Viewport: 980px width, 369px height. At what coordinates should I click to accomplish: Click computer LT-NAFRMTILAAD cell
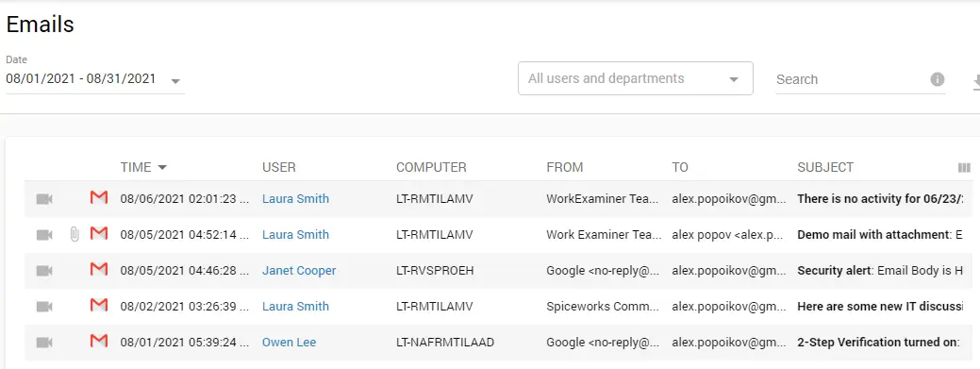[445, 343]
